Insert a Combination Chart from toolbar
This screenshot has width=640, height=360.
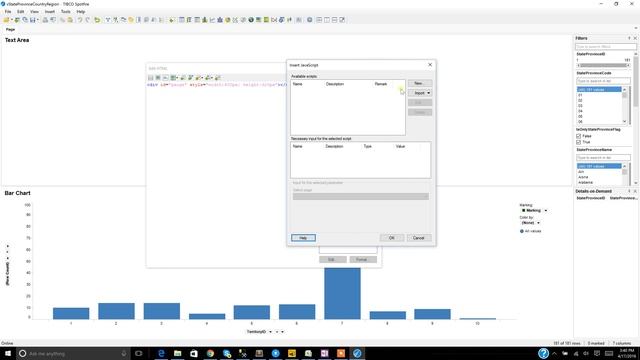click(x=220, y=20)
